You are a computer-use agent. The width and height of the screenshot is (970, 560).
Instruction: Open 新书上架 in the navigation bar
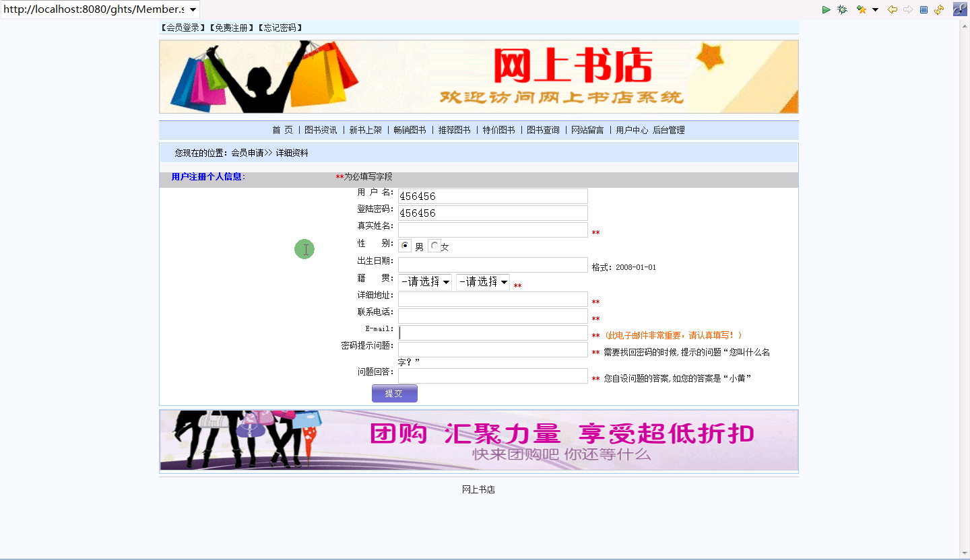coord(365,130)
